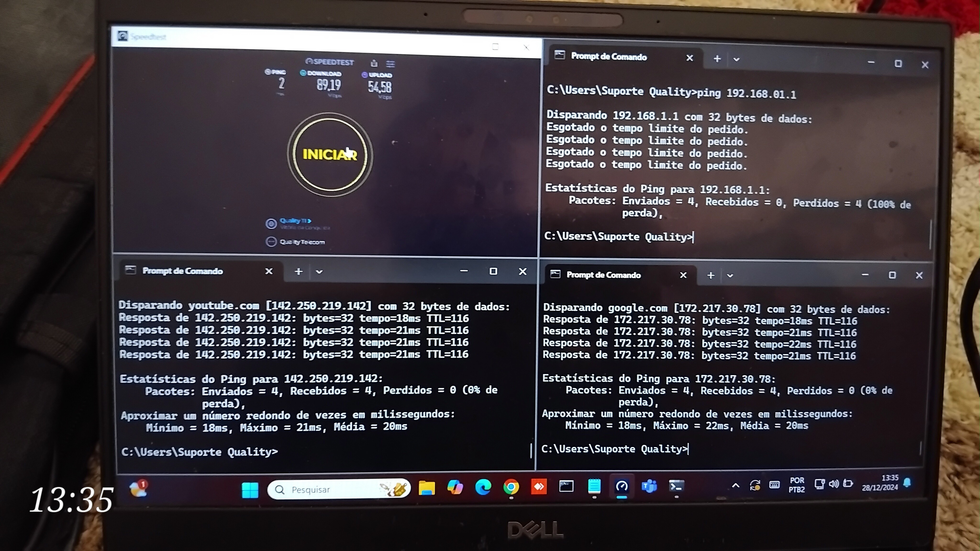Expand tab dropdown in google ping window
The width and height of the screenshot is (980, 551).
[730, 275]
